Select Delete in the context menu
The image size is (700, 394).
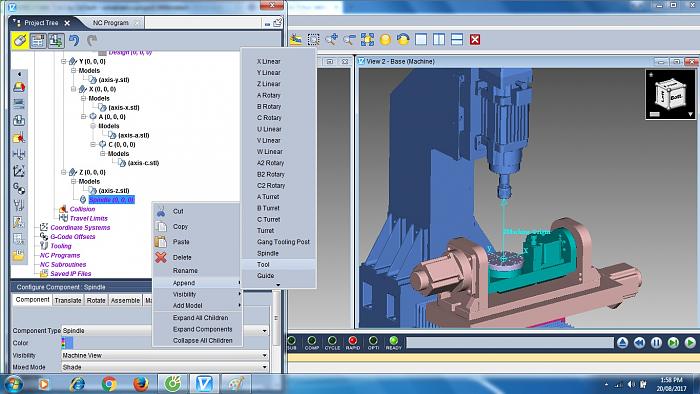point(197,257)
